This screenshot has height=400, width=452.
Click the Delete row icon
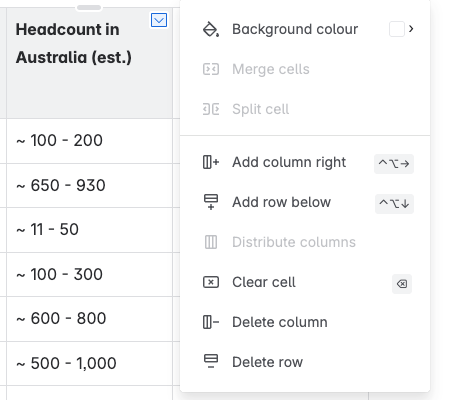click(211, 361)
